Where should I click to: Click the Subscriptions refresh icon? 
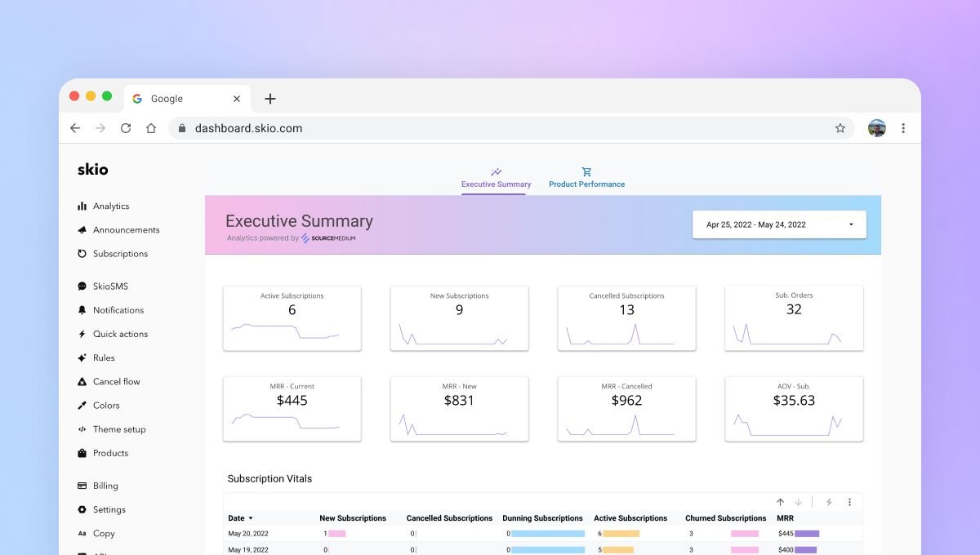tap(82, 254)
